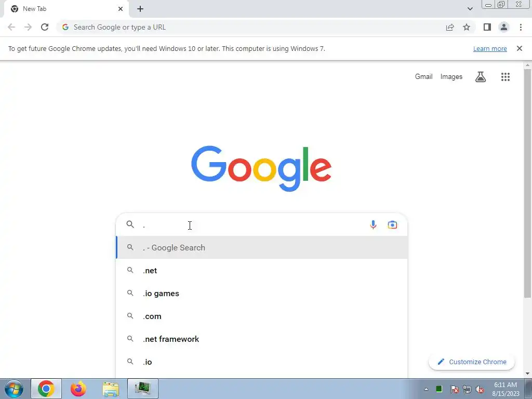Click the green square tray icon
Image resolution: width=532 pixels, height=399 pixels.
pyautogui.click(x=438, y=389)
